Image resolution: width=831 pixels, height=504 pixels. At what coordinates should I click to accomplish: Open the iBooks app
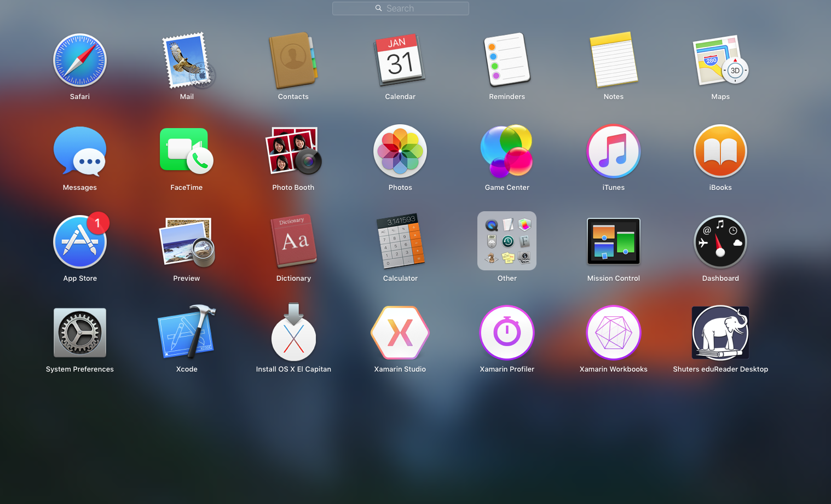pos(720,151)
